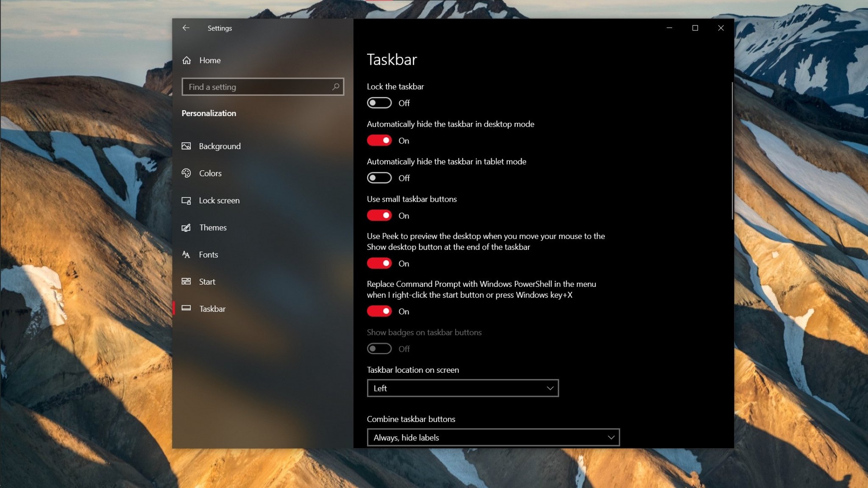This screenshot has height=488, width=868.
Task: Click the Start tiles icon in sidebar
Action: coord(186,282)
